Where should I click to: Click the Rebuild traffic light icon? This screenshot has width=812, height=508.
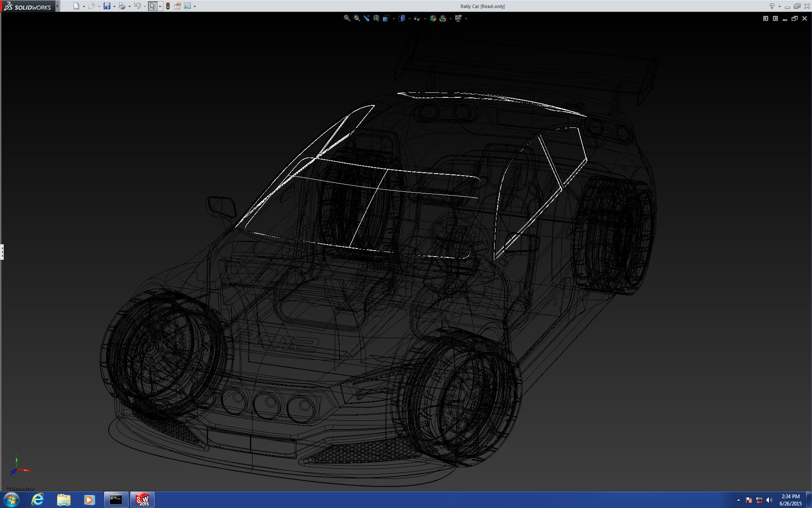[168, 6]
